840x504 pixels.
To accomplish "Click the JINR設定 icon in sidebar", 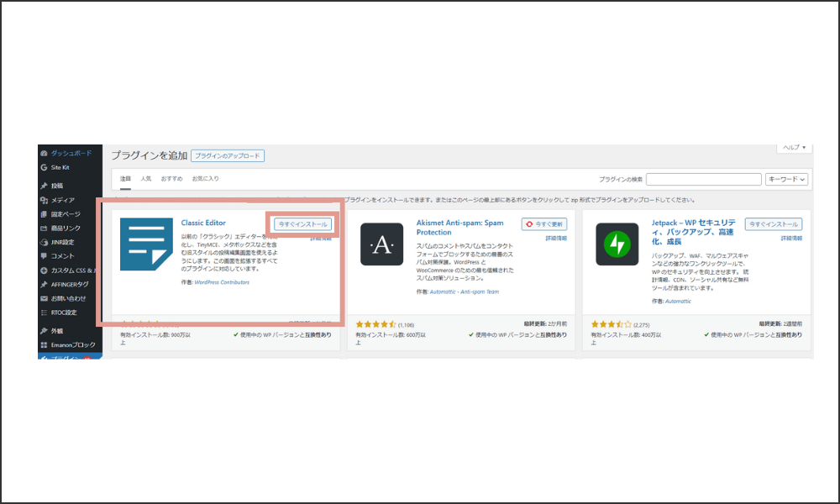I will click(x=44, y=242).
